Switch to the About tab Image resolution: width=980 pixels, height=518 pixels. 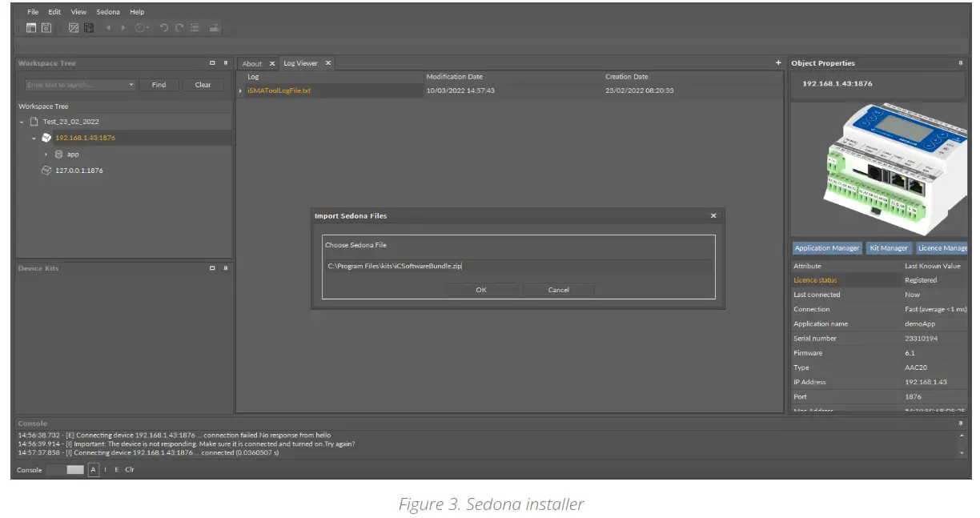coord(252,63)
